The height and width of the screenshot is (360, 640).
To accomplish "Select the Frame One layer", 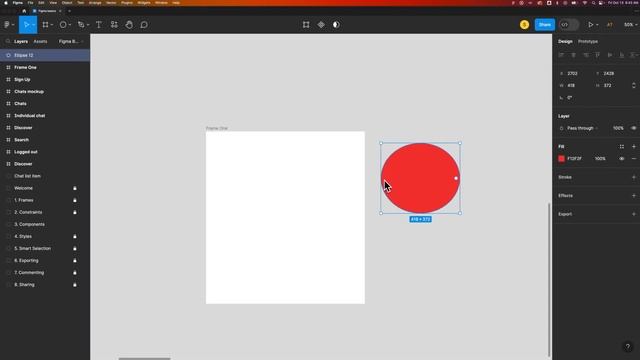I will pyautogui.click(x=45, y=67).
